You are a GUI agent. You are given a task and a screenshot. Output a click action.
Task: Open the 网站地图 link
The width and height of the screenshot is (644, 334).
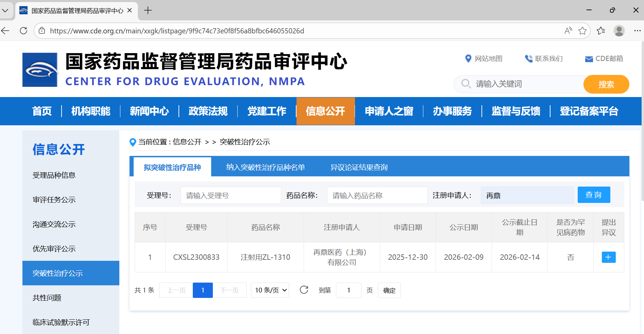click(484, 59)
